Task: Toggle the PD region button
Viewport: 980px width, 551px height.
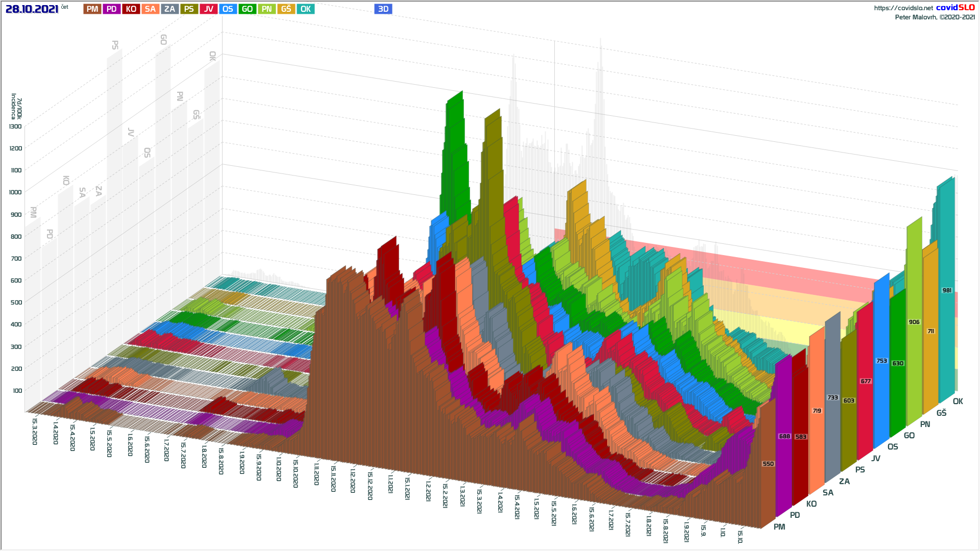Action: (112, 9)
